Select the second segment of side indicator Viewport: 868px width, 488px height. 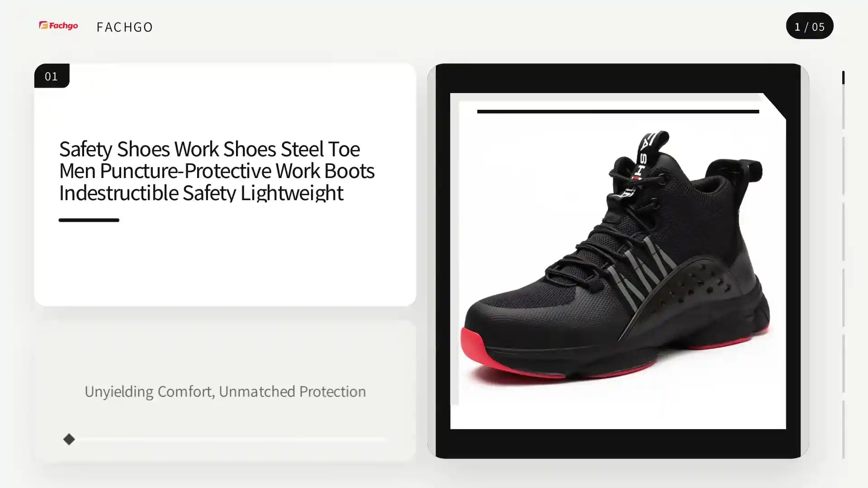[843, 165]
